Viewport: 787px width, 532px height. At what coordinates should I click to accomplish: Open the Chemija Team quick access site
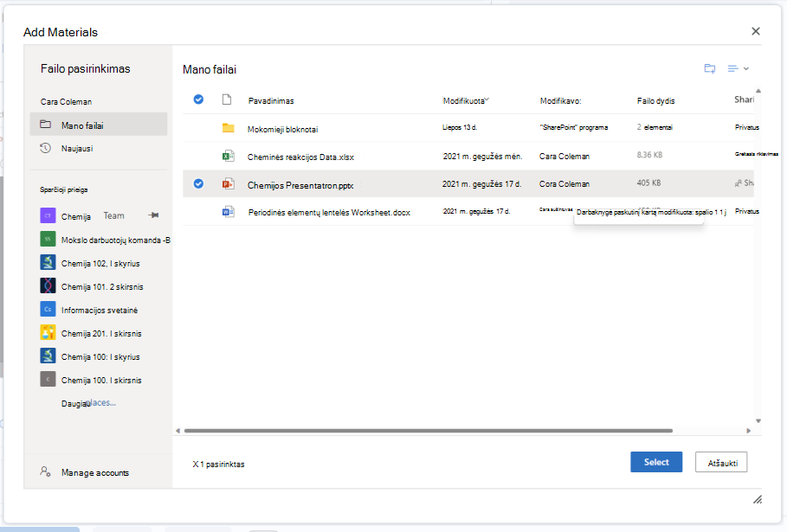pos(93,216)
